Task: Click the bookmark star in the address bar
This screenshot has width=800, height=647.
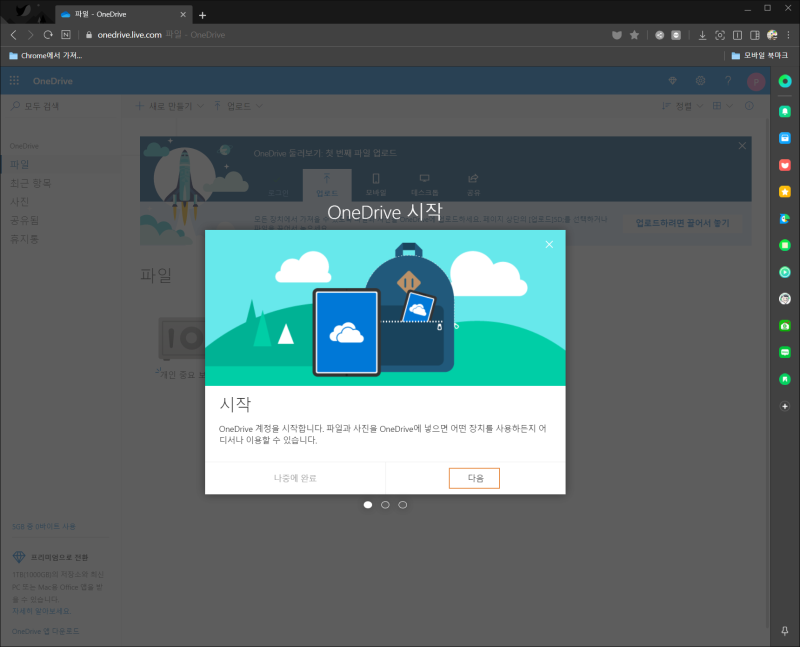Action: pos(634,35)
